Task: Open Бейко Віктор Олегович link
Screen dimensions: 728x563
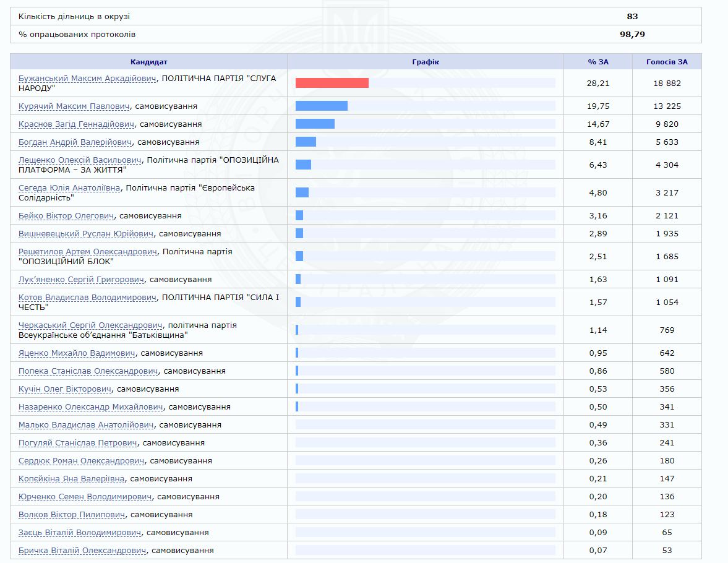Action: [66, 216]
